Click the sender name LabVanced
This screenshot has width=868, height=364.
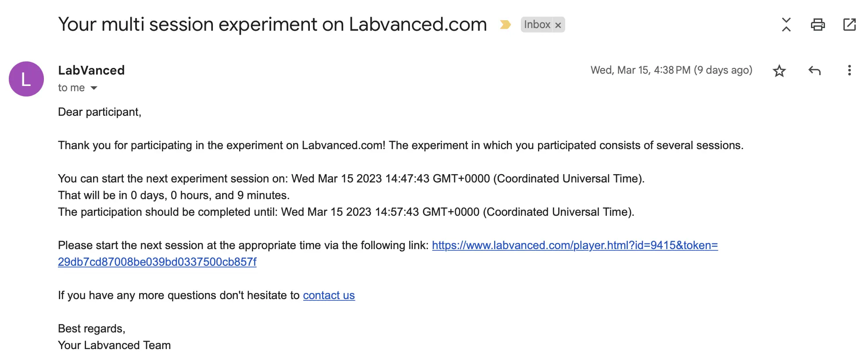[x=91, y=70]
